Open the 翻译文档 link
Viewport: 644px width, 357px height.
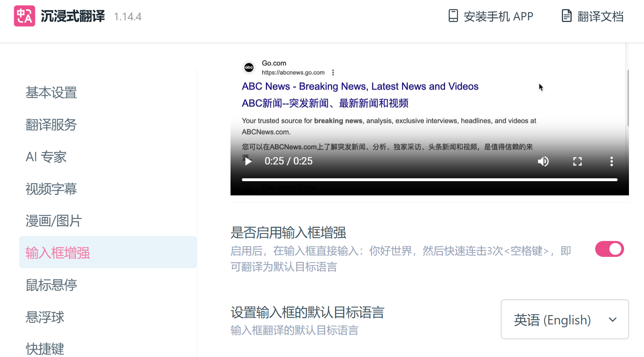pyautogui.click(x=592, y=16)
